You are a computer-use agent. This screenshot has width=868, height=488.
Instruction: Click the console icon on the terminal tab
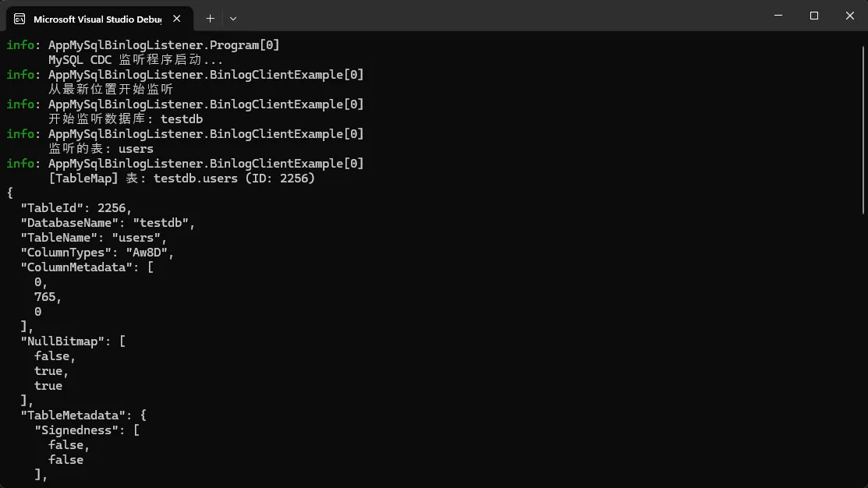coord(19,18)
